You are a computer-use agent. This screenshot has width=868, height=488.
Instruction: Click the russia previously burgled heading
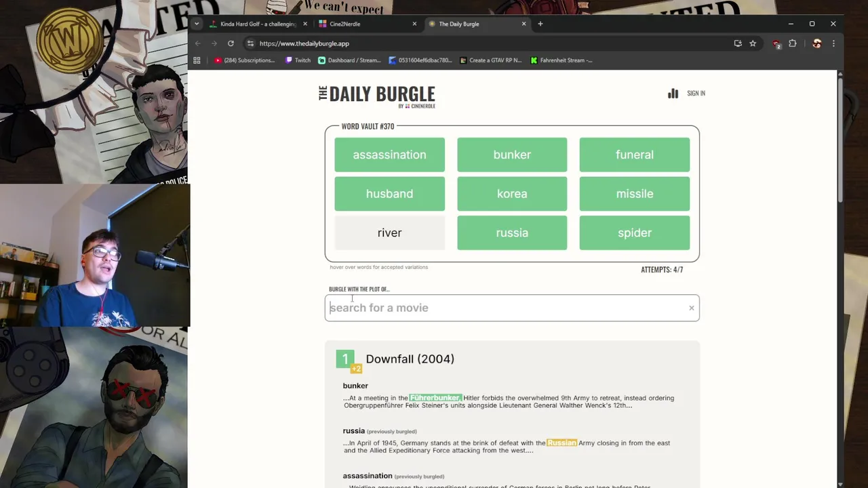380,431
